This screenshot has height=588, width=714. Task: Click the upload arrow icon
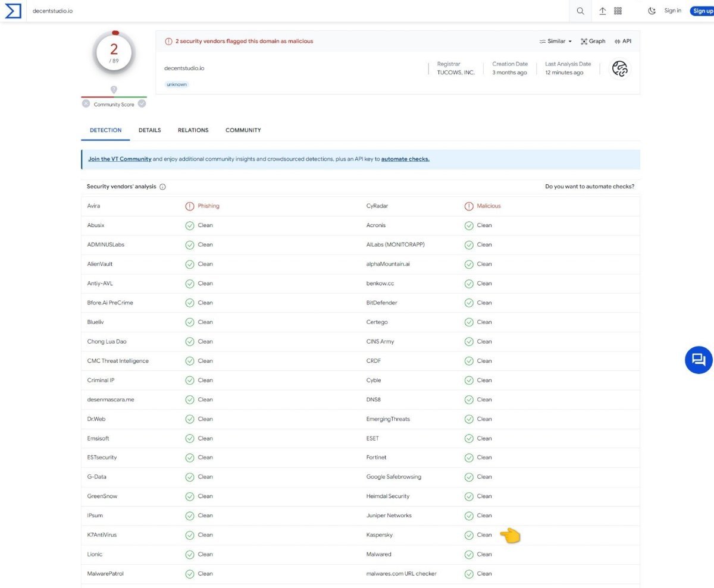tap(602, 11)
